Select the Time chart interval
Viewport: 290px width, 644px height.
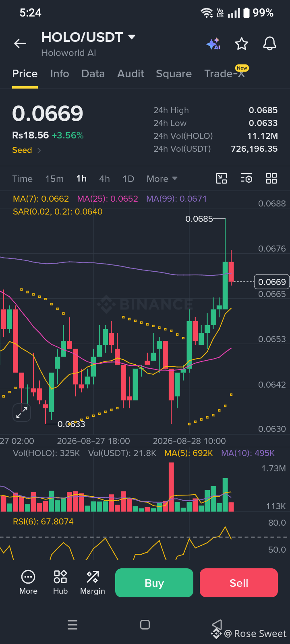pyautogui.click(x=22, y=179)
